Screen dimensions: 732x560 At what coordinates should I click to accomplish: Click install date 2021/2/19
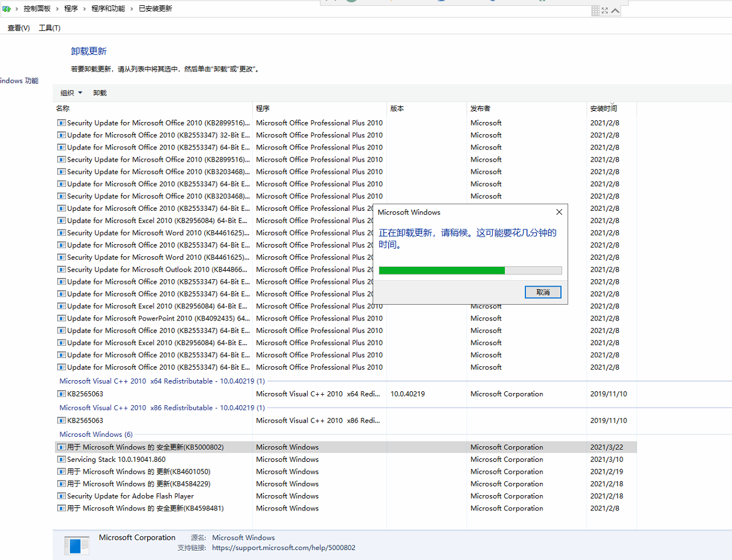click(x=606, y=472)
